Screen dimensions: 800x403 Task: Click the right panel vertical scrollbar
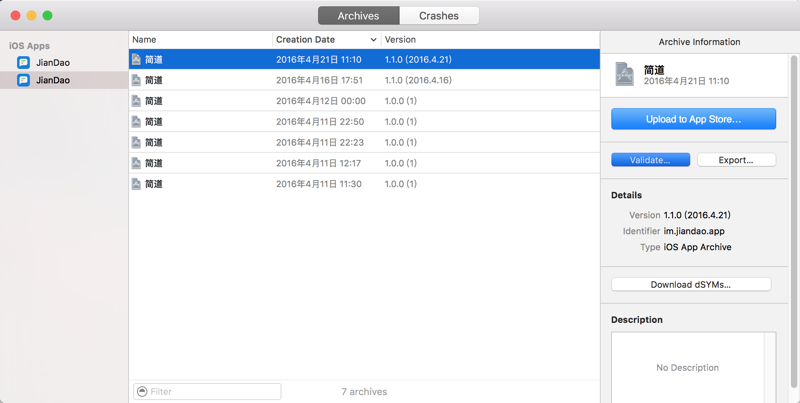794,224
